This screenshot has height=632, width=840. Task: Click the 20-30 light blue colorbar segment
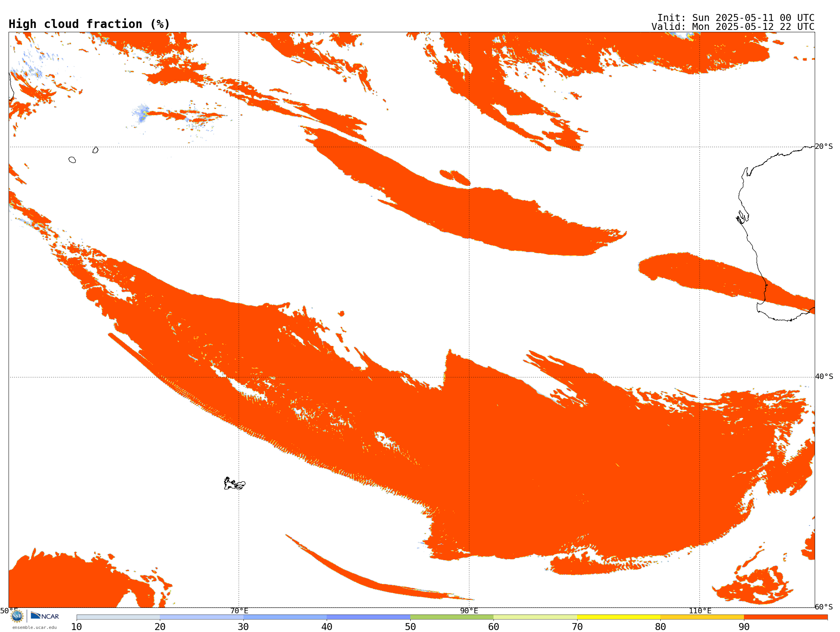pos(201,617)
